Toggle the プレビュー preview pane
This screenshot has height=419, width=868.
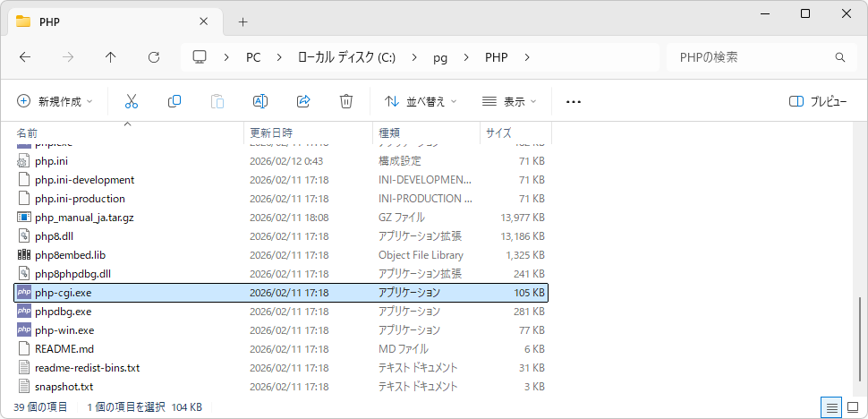coord(818,101)
